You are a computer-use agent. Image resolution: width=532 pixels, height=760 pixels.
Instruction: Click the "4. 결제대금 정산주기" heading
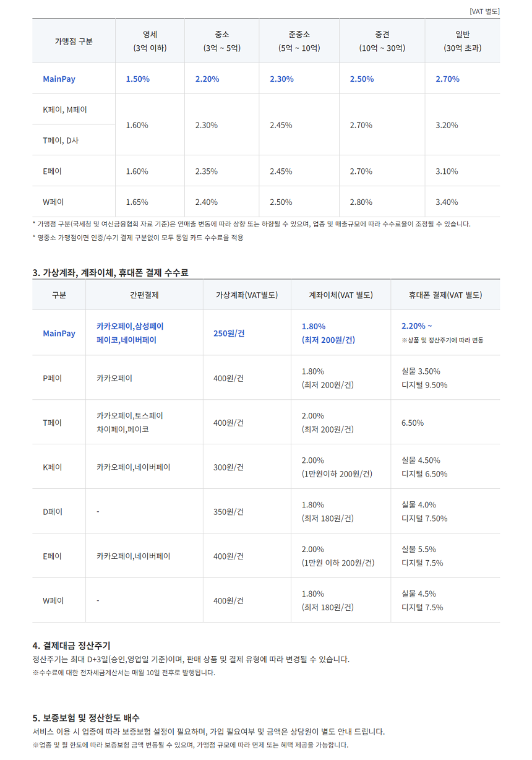[x=71, y=646]
